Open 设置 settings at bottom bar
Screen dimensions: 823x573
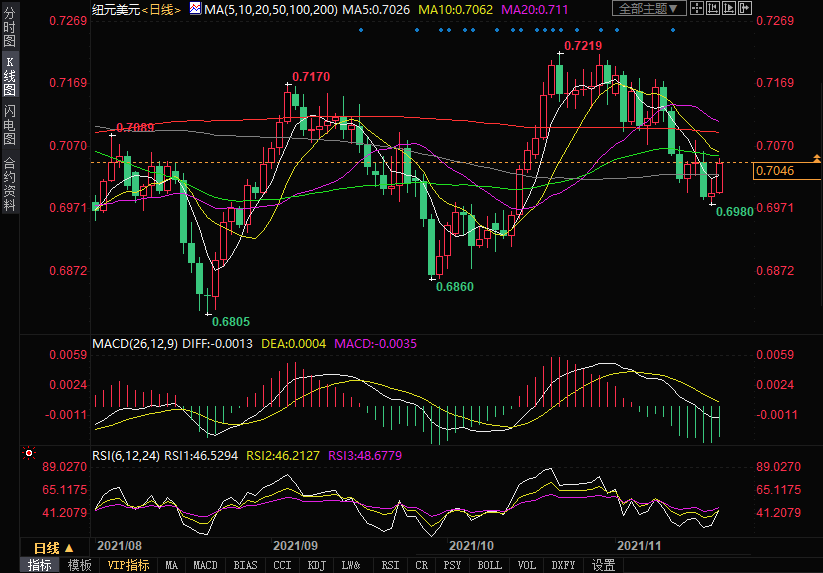[603, 565]
